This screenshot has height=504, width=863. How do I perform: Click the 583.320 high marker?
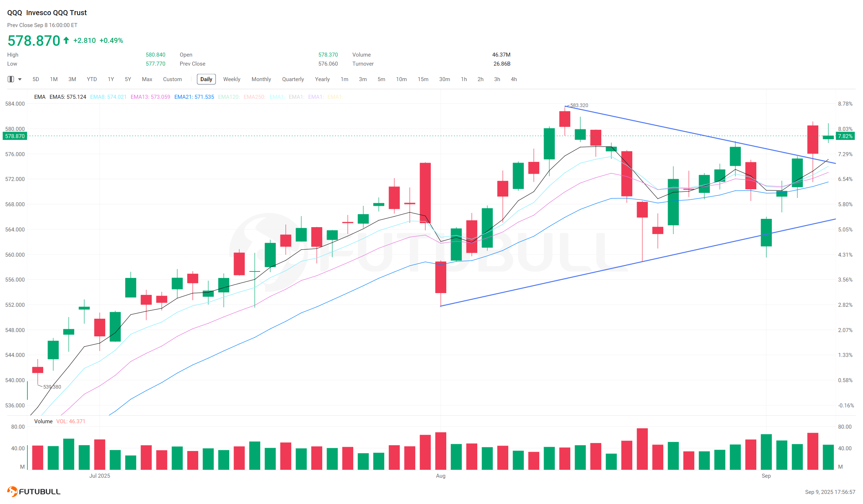point(579,105)
